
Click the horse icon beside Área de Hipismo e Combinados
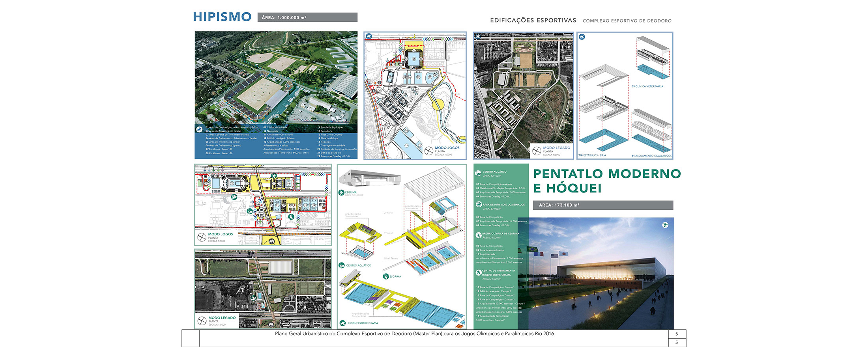(x=479, y=204)
